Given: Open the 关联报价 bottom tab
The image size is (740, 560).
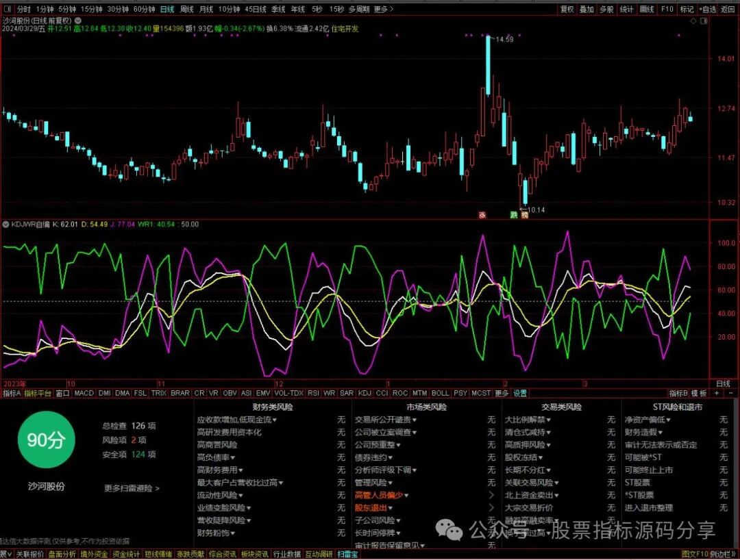Looking at the screenshot, I should coord(30,555).
